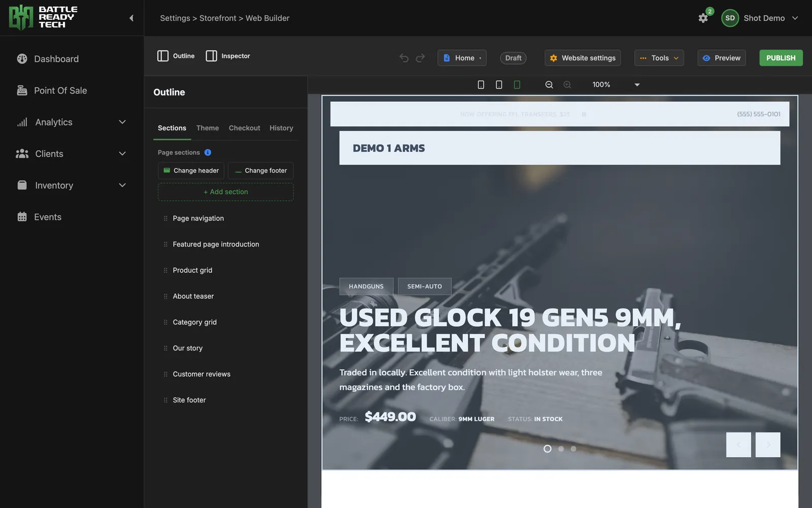Image resolution: width=812 pixels, height=508 pixels.
Task: Open the zoom level dropdown arrow
Action: pyautogui.click(x=637, y=85)
